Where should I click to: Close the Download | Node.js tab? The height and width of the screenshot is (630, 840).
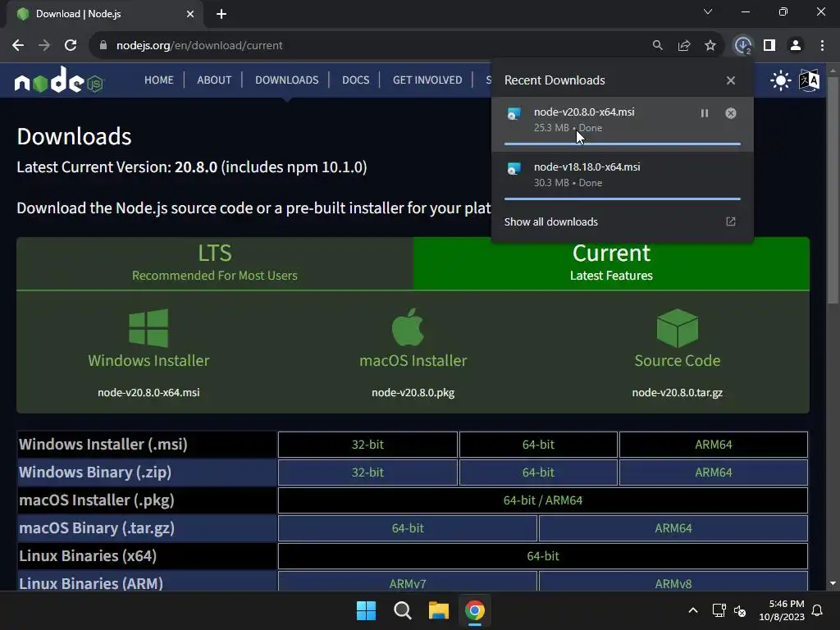[x=190, y=14]
